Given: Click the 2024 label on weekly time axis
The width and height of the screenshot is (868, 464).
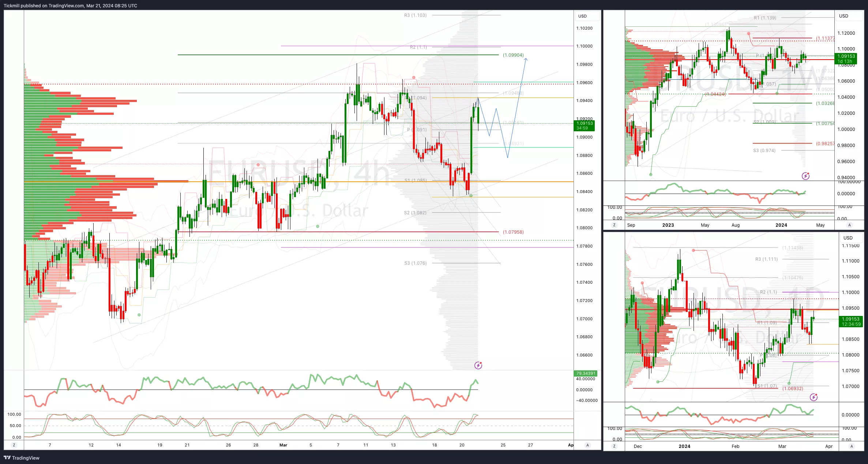Looking at the screenshot, I should click(x=781, y=225).
